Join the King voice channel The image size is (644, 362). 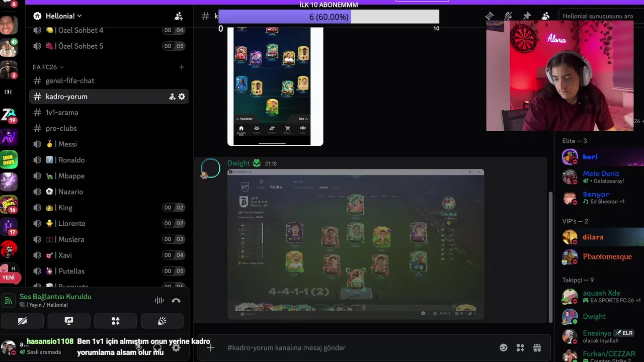pos(109,208)
